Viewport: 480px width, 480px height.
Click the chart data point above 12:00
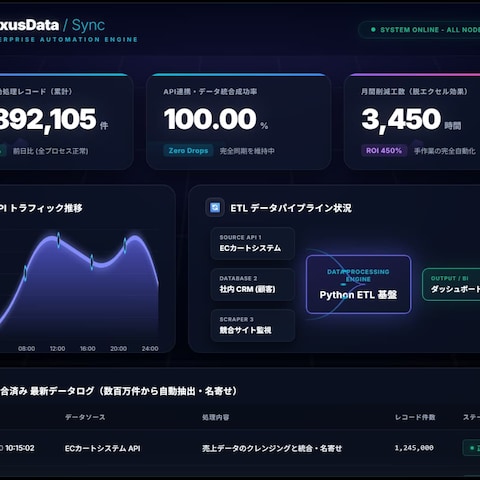59,240
